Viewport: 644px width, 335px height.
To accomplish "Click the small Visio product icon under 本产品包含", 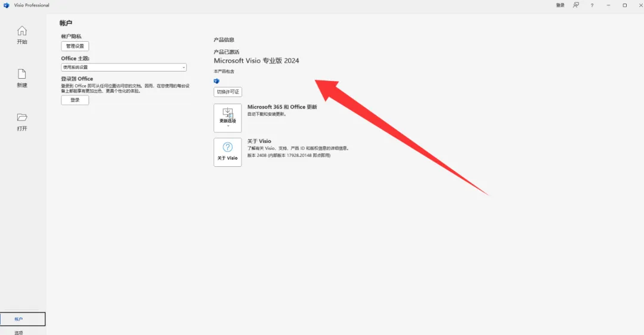I will point(216,81).
